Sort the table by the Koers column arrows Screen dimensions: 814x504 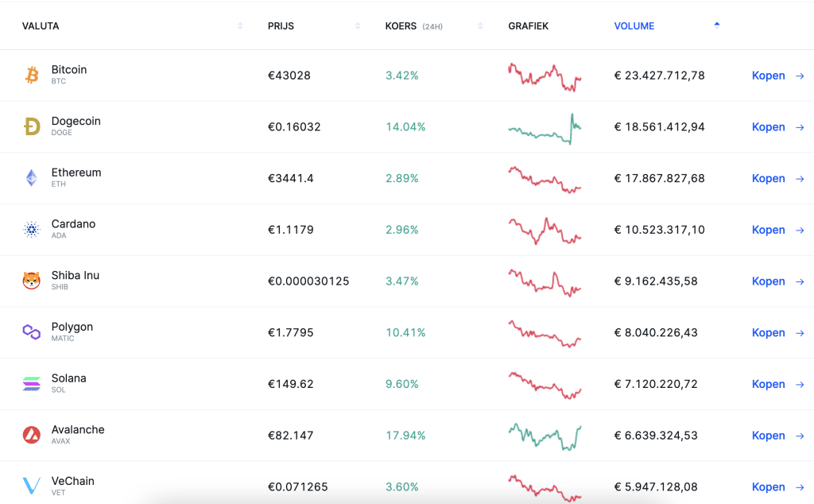(x=480, y=26)
